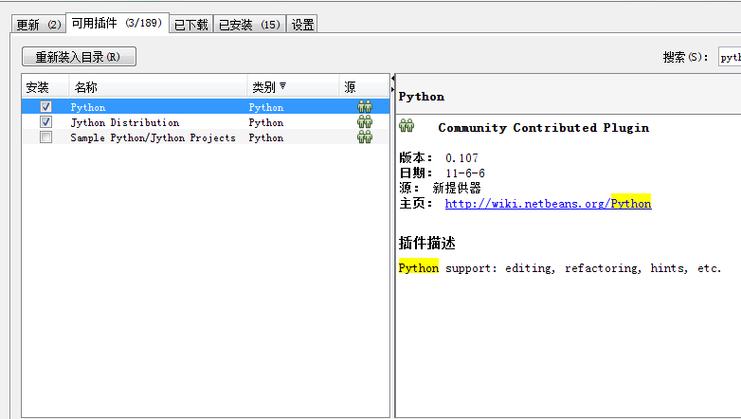Image resolution: width=741 pixels, height=419 pixels.
Task: Click the 插件描述 heading
Action: (x=427, y=243)
